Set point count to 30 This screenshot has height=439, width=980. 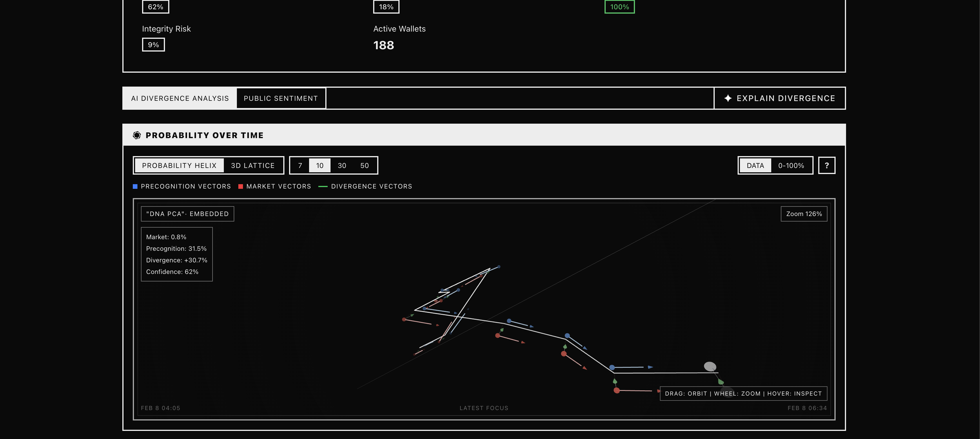tap(342, 165)
